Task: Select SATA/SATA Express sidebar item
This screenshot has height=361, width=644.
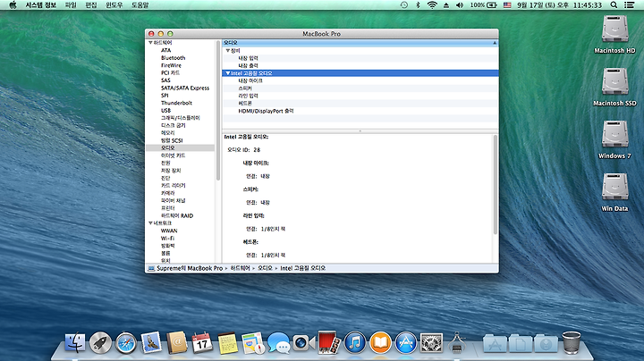Action: click(x=185, y=88)
